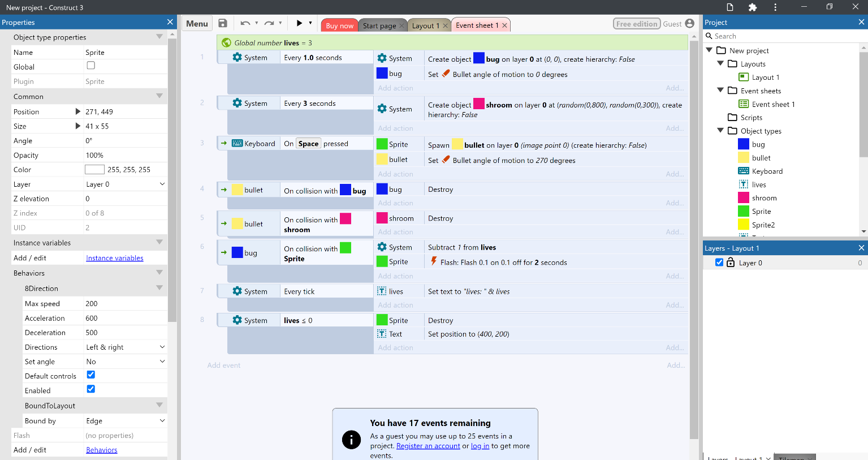Switch to the Layout 1 tab
This screenshot has width=868, height=460.
coord(425,25)
